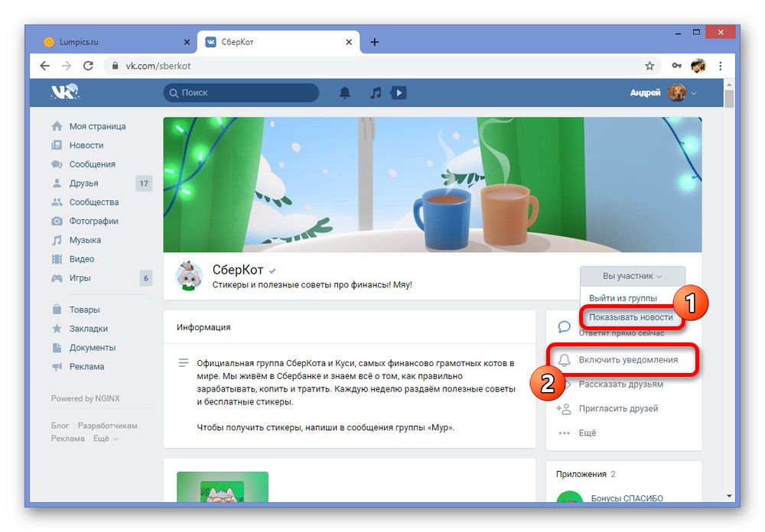
Task: Click the VK search field Поиск
Action: click(x=241, y=92)
